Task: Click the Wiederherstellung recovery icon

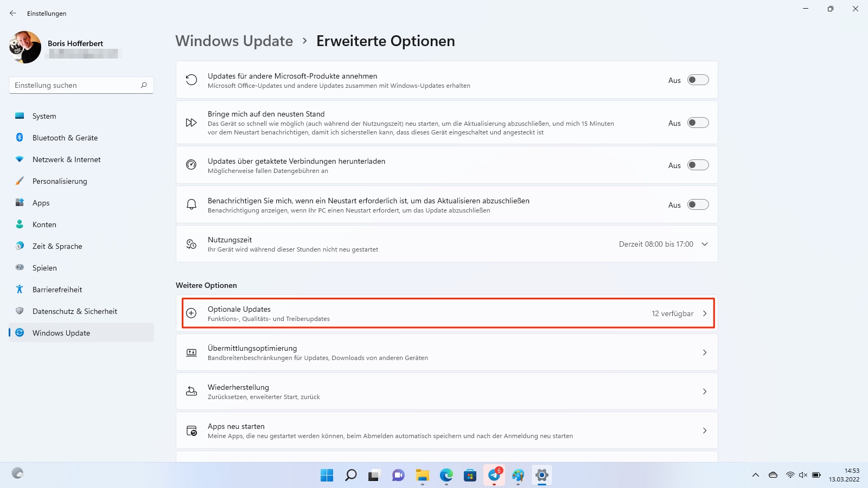Action: (x=191, y=391)
